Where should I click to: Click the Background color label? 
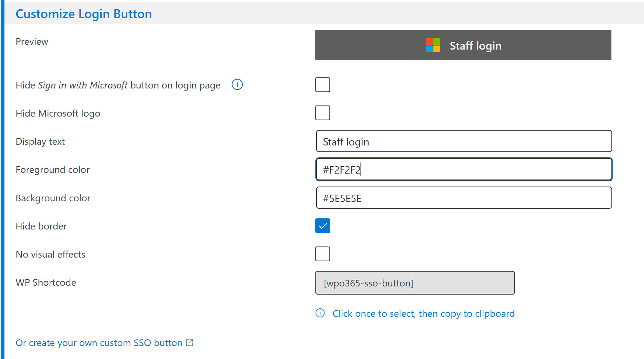[53, 198]
